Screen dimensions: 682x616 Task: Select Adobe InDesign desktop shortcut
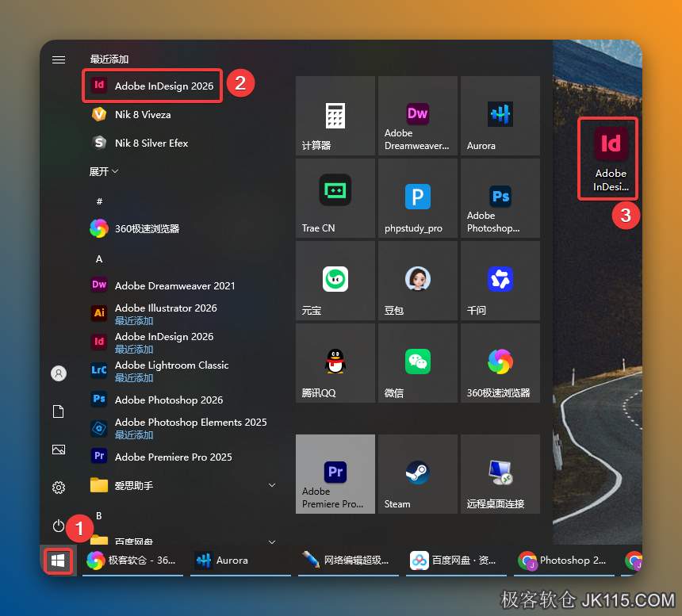point(611,159)
